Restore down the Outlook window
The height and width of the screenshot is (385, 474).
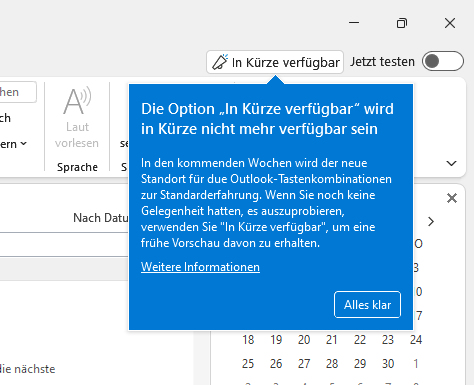tap(402, 23)
